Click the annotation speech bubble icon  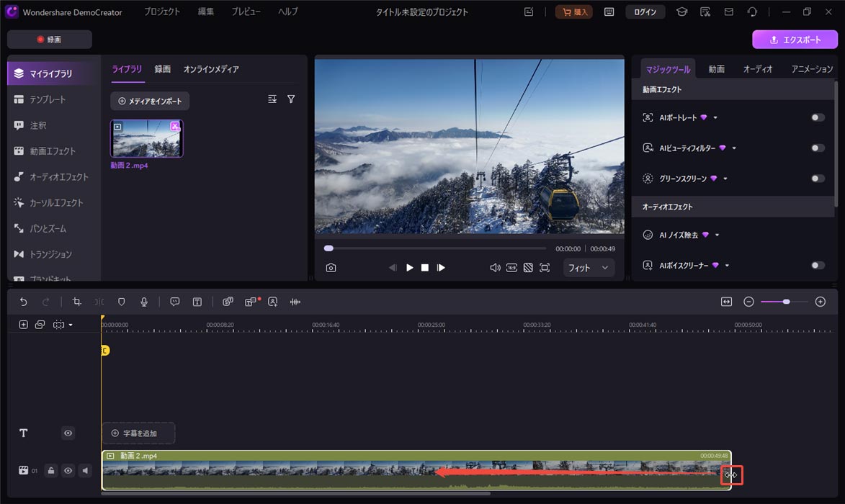(x=175, y=301)
